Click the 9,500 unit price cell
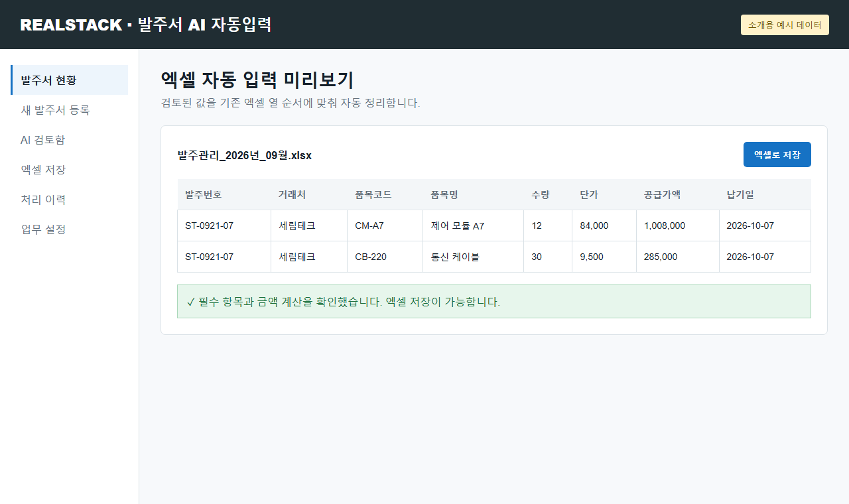This screenshot has height=504, width=849. [x=604, y=257]
